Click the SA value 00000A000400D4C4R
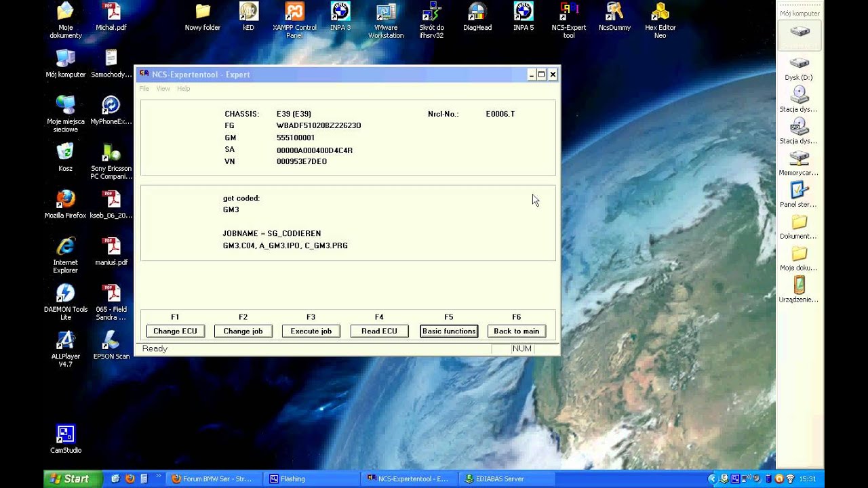Screen dimensions: 868x488 (x=315, y=150)
